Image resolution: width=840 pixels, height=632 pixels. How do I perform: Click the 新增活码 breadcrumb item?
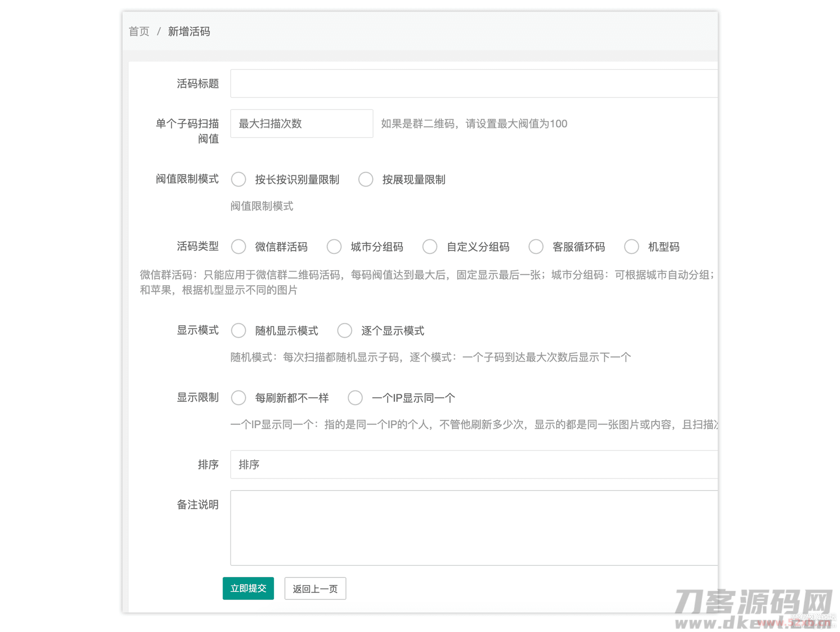coord(189,31)
